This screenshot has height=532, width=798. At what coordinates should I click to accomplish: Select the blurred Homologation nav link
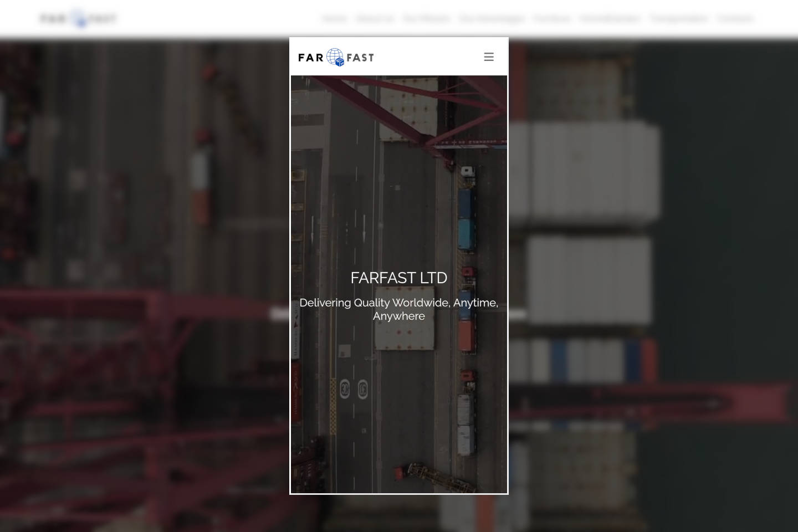tap(610, 19)
